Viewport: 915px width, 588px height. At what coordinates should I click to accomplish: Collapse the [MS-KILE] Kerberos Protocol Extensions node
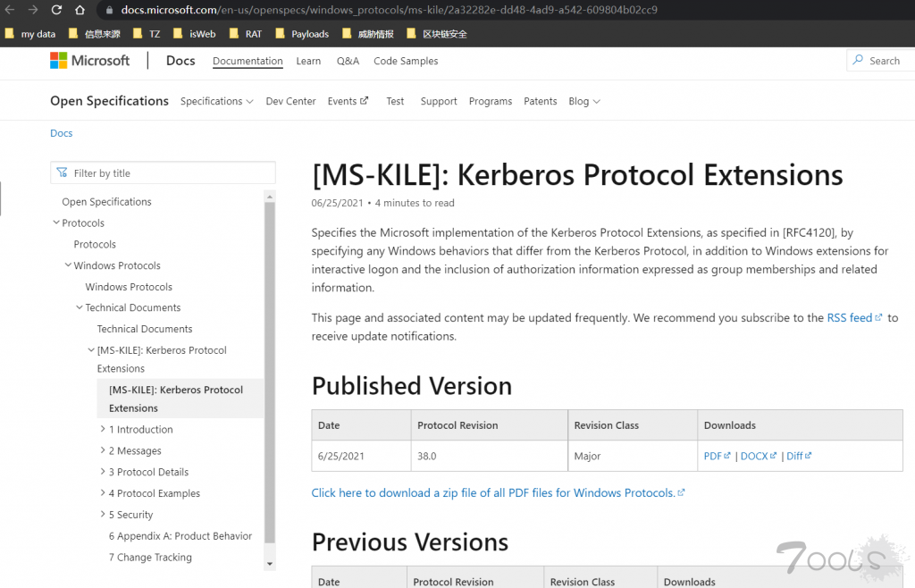coord(91,350)
